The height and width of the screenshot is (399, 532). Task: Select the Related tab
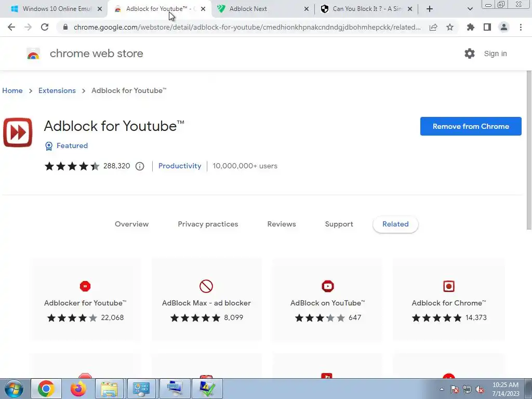[x=395, y=224]
